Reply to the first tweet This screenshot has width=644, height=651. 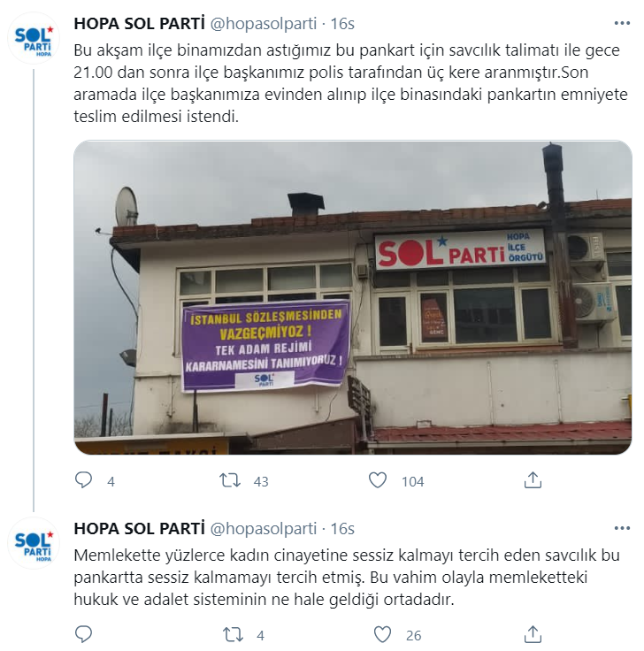click(x=83, y=480)
